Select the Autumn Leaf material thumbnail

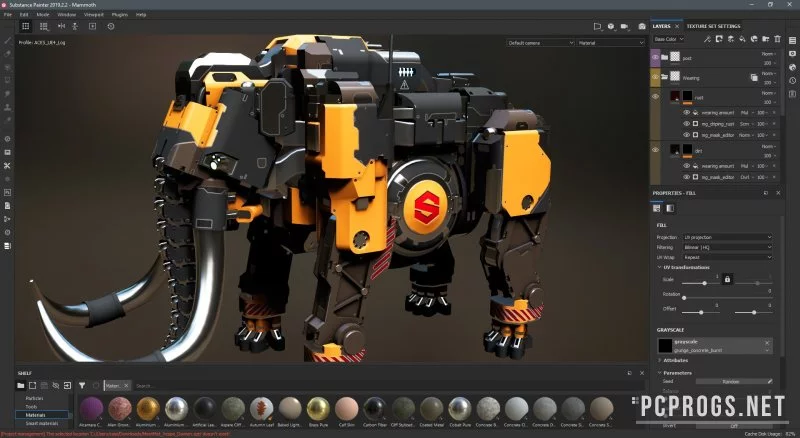[262, 411]
